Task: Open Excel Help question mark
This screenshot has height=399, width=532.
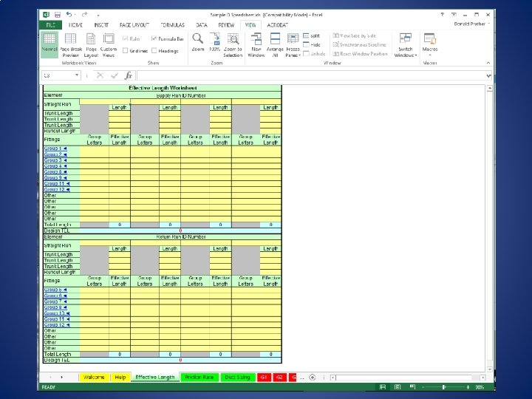Action: click(442, 15)
